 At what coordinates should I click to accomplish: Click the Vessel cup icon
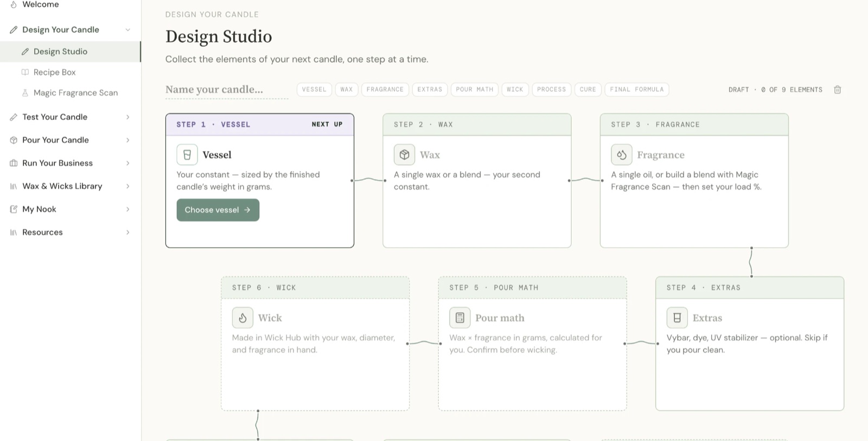187,155
